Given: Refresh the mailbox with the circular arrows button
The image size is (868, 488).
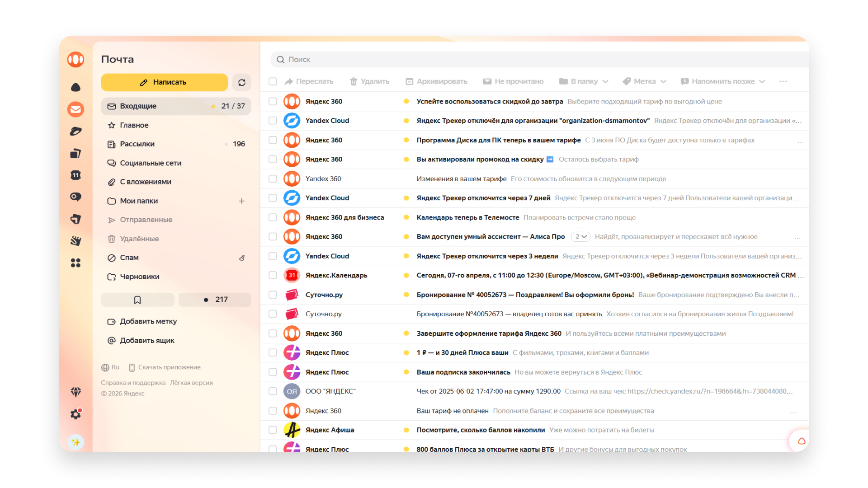Looking at the screenshot, I should click(242, 82).
